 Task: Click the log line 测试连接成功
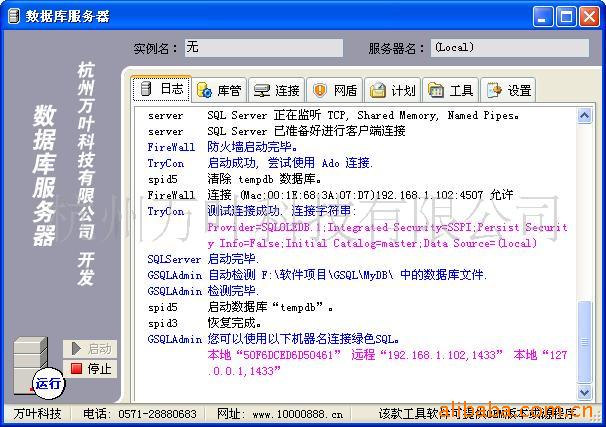pos(252,211)
